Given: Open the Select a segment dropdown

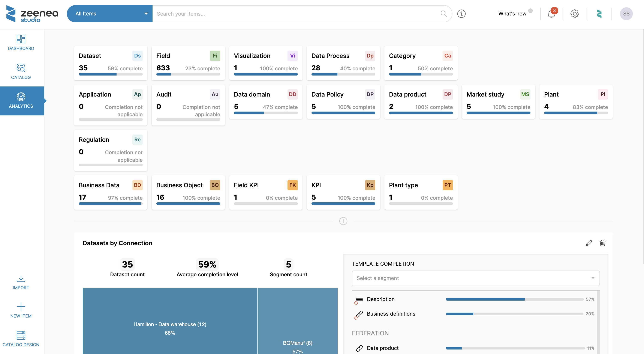Looking at the screenshot, I should (475, 278).
